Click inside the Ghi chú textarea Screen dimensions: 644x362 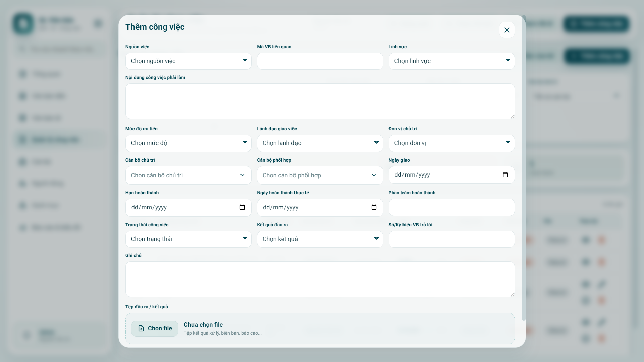point(320,279)
